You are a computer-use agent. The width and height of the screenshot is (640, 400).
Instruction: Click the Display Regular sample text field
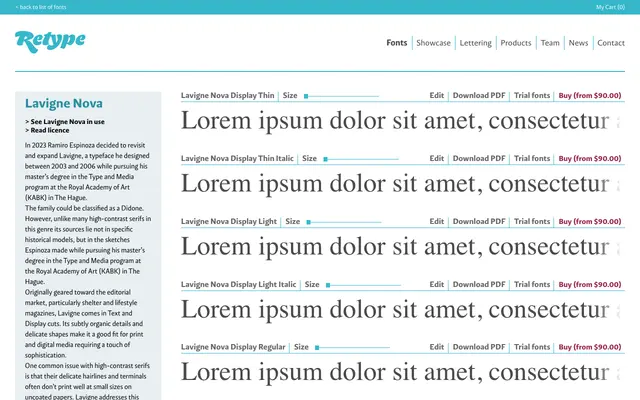(402, 373)
